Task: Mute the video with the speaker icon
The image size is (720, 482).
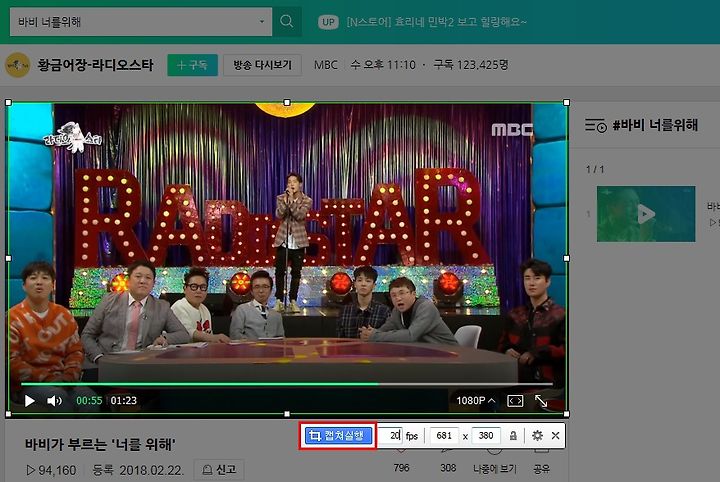Action: 54,401
